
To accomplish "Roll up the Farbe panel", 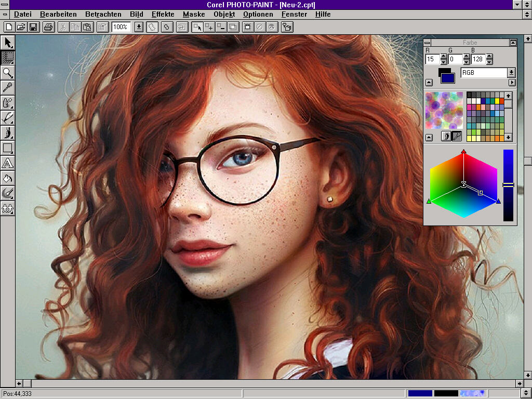I will point(513,43).
